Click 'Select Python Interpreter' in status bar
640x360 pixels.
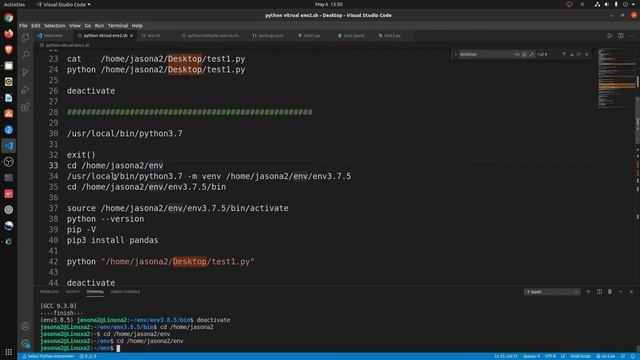(49, 356)
